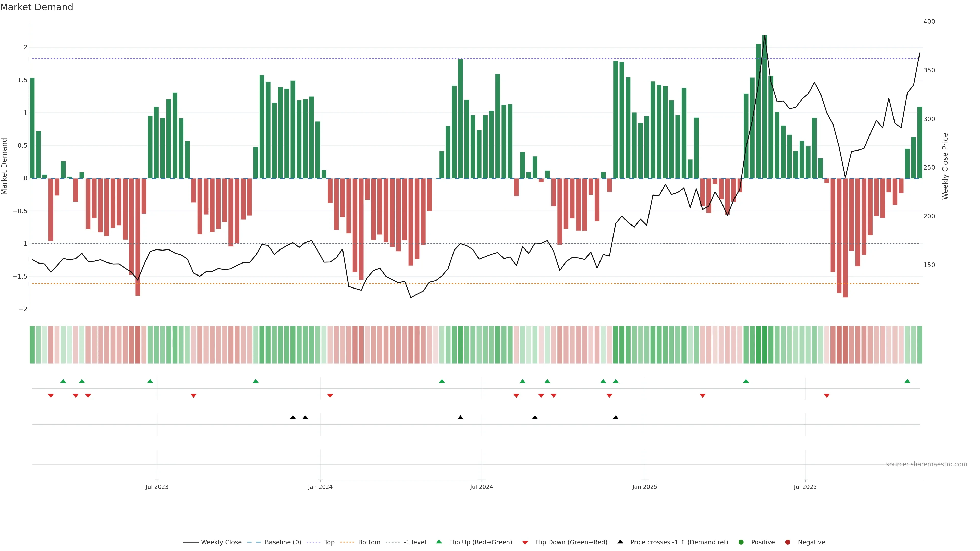Viewport: 980px width, 551px height.
Task: Click the Positive green dot legend icon
Action: pos(741,542)
